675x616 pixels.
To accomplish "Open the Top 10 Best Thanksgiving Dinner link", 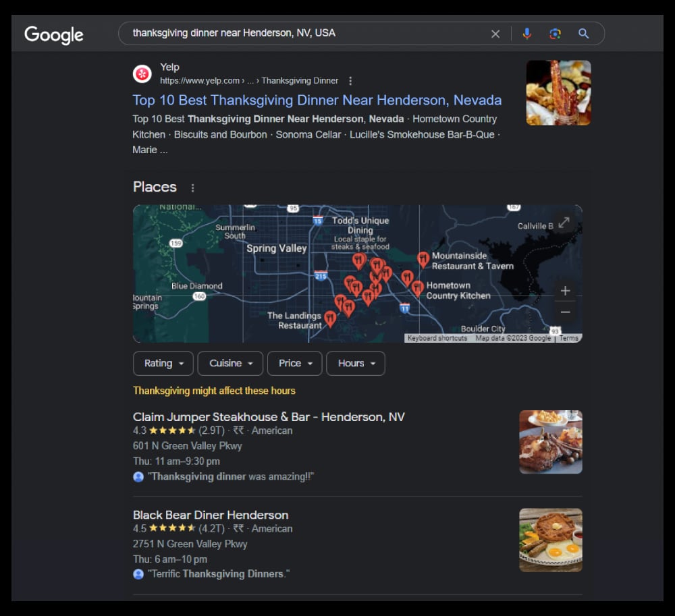I will tap(317, 100).
